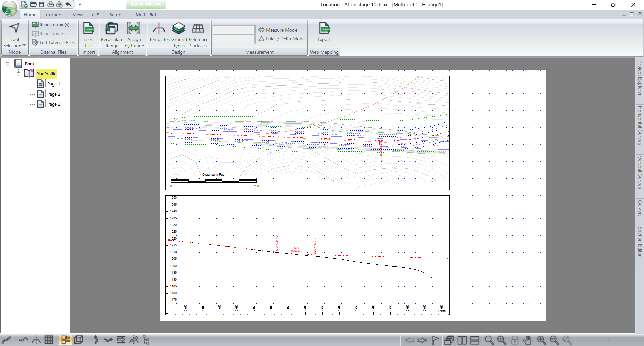Open design Templates
This screenshot has width=644, height=346.
pyautogui.click(x=159, y=32)
